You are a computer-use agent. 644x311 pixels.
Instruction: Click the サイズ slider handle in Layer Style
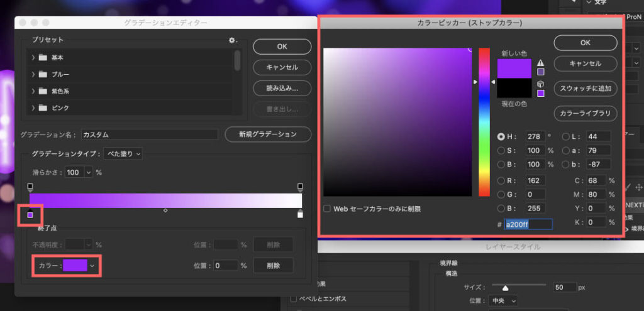pyautogui.click(x=505, y=288)
